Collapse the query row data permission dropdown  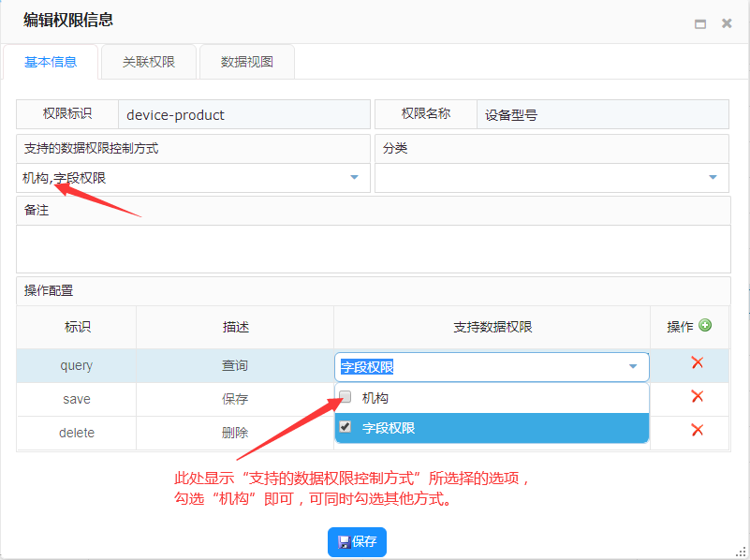633,366
